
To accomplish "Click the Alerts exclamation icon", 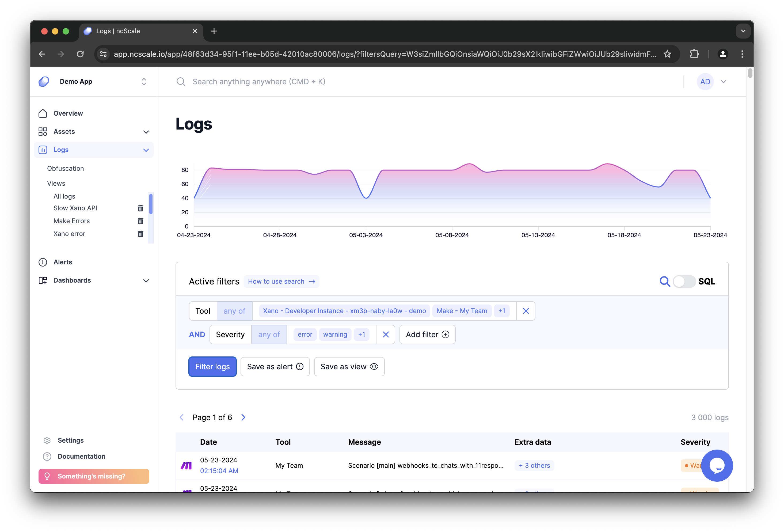I will (43, 262).
